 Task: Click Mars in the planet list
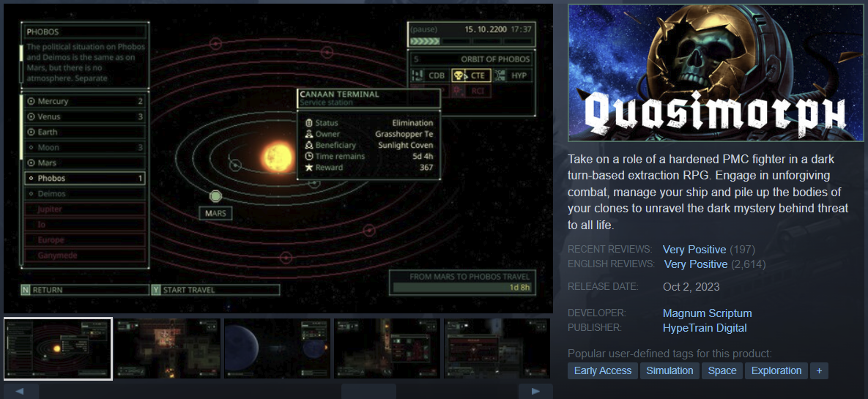[x=85, y=163]
